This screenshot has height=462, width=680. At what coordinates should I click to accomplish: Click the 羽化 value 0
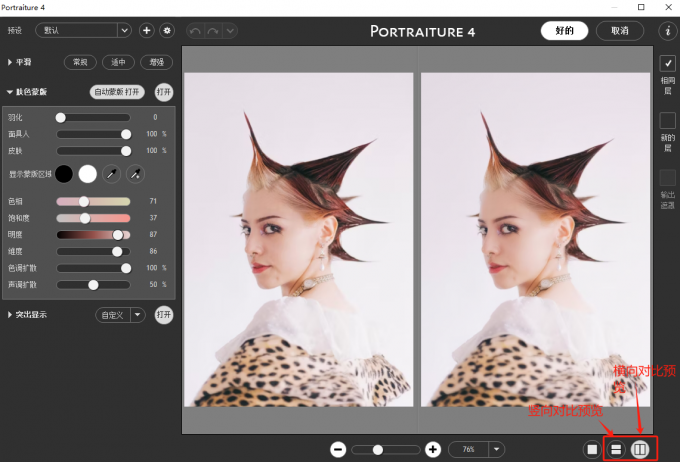(155, 117)
